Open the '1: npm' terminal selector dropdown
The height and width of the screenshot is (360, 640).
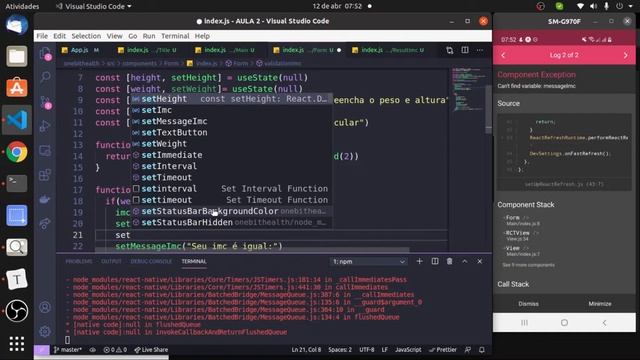(369, 262)
